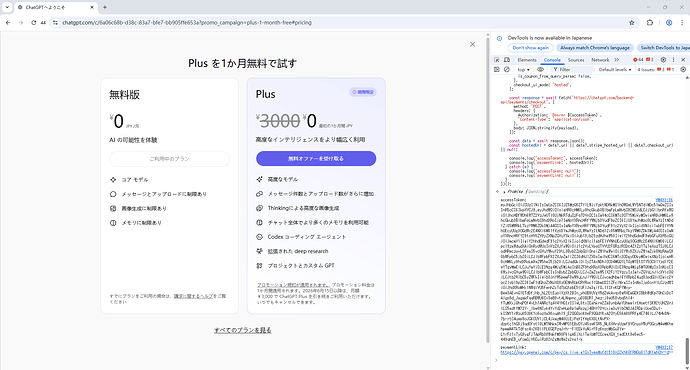Switch to the Console tab
The image size is (690, 370).
[552, 60]
